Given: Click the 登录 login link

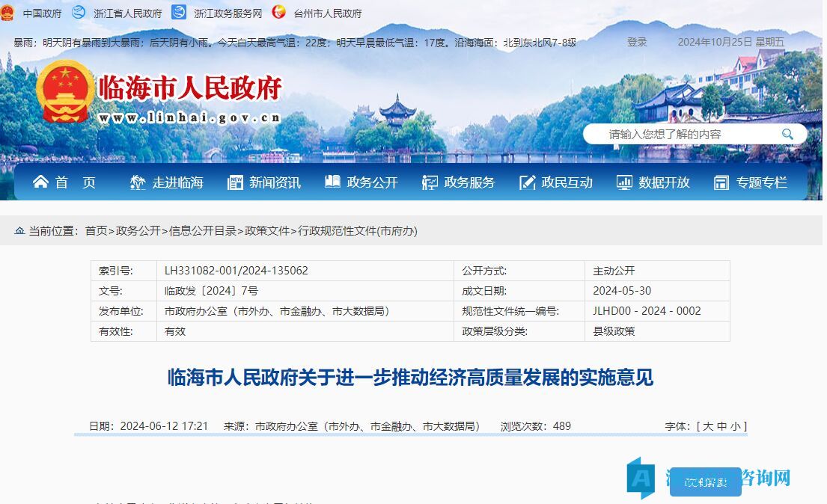Looking at the screenshot, I should [637, 42].
